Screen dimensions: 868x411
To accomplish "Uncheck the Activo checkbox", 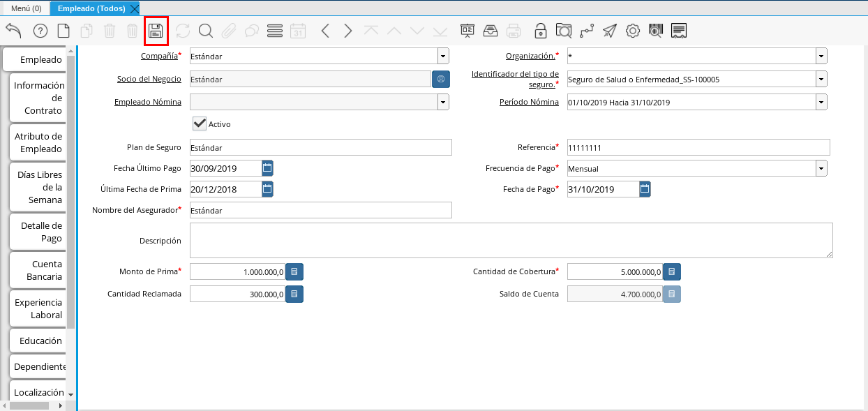I will click(200, 124).
